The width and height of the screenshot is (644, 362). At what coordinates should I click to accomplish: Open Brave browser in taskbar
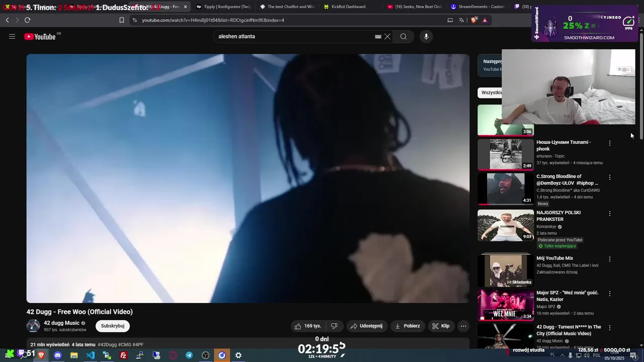click(41, 355)
